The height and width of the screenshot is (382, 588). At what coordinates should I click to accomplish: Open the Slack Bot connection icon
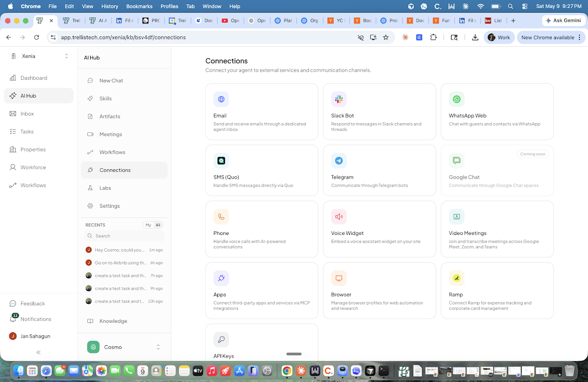coord(339,99)
